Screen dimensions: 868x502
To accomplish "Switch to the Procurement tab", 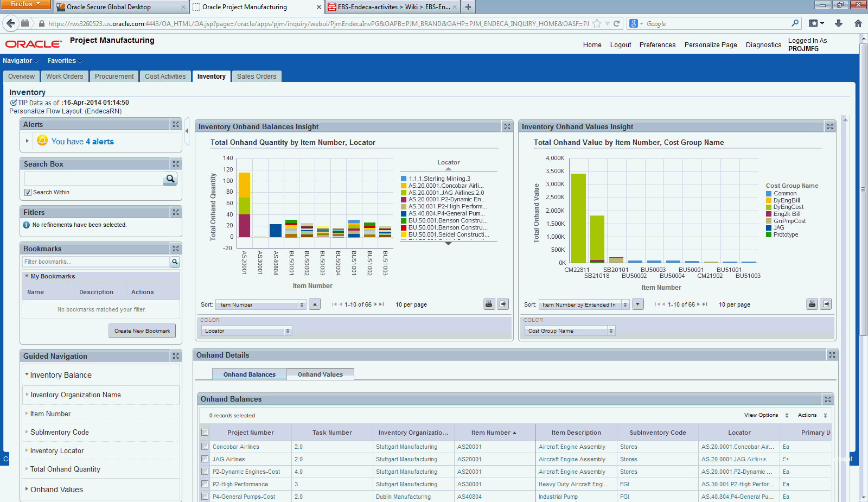I will pos(114,77).
